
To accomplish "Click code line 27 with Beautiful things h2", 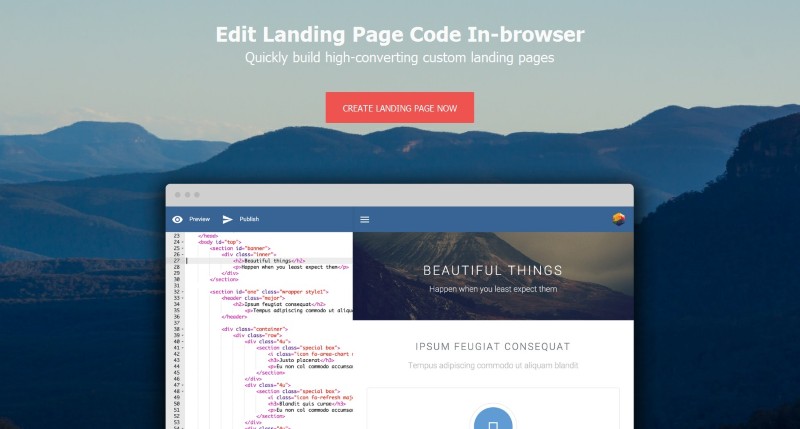I will click(x=269, y=261).
